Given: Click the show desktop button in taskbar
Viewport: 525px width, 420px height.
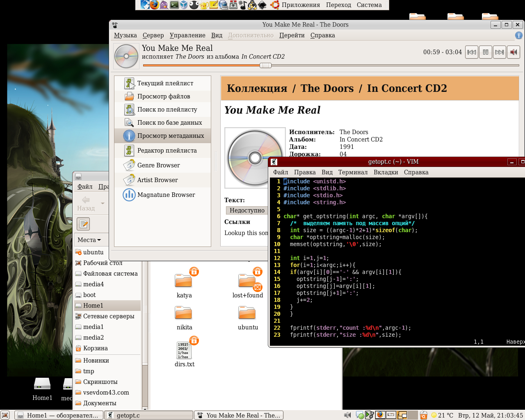Looking at the screenshot, I should (x=5, y=415).
